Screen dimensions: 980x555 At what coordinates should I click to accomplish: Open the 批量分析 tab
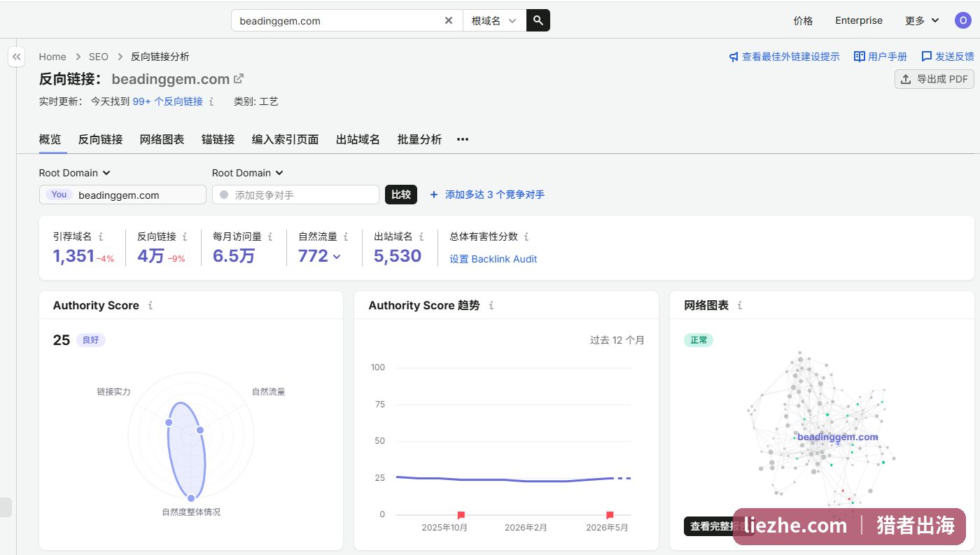pyautogui.click(x=420, y=139)
